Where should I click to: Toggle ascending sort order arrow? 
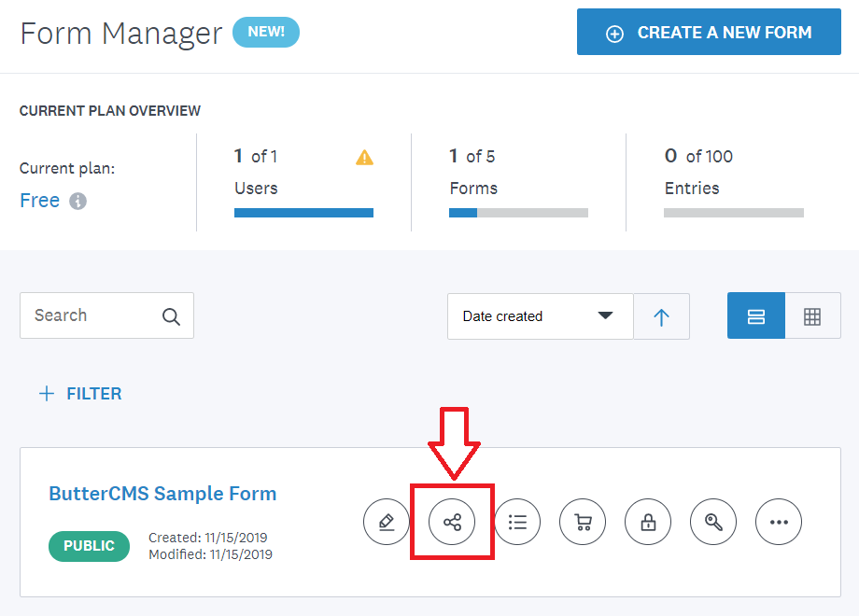click(661, 316)
